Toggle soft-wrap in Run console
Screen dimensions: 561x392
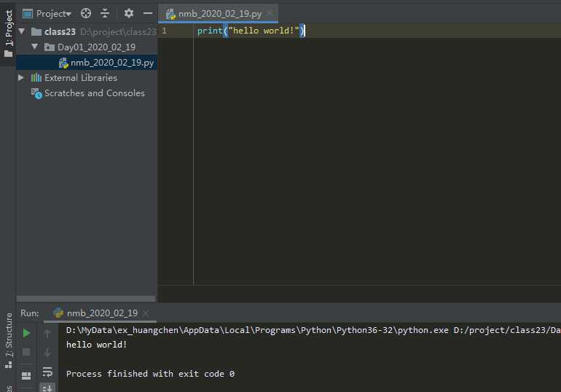47,372
